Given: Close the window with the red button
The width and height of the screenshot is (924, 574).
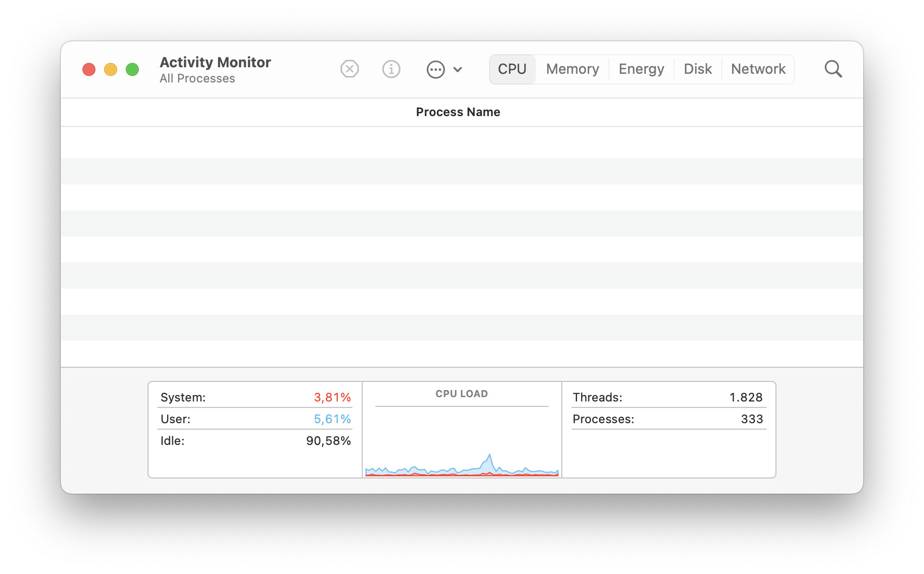Looking at the screenshot, I should [89, 69].
